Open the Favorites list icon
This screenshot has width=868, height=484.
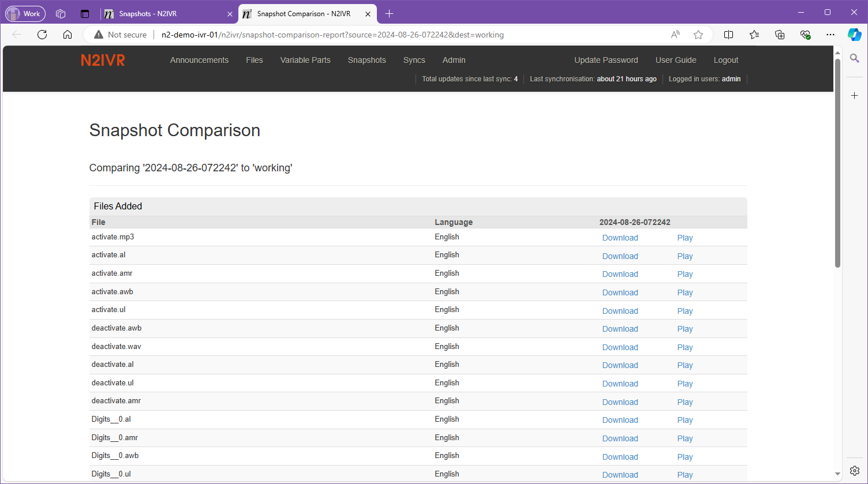pyautogui.click(x=754, y=35)
